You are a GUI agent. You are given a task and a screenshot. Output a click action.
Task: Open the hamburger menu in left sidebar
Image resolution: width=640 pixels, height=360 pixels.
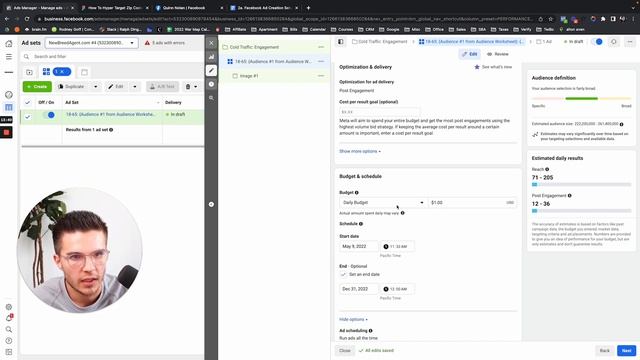point(9,57)
